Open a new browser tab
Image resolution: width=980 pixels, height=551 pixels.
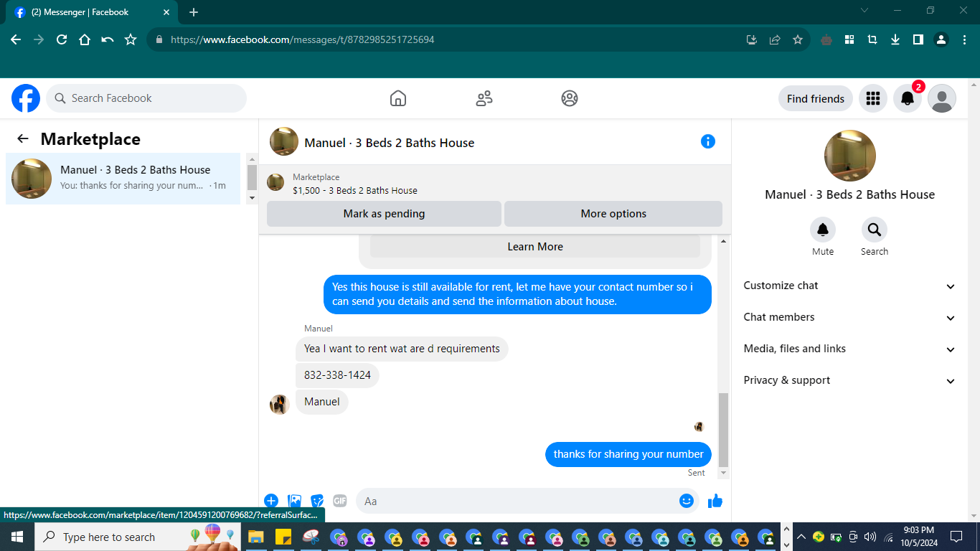point(194,12)
